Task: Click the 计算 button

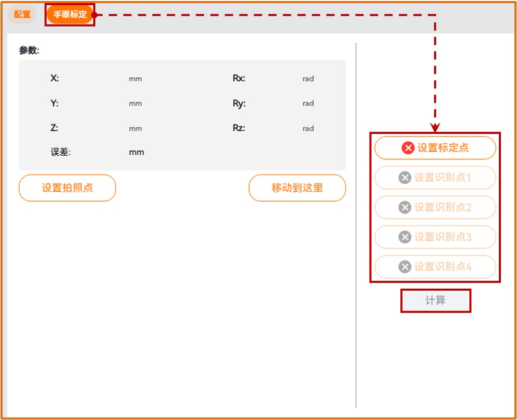Action: tap(435, 301)
